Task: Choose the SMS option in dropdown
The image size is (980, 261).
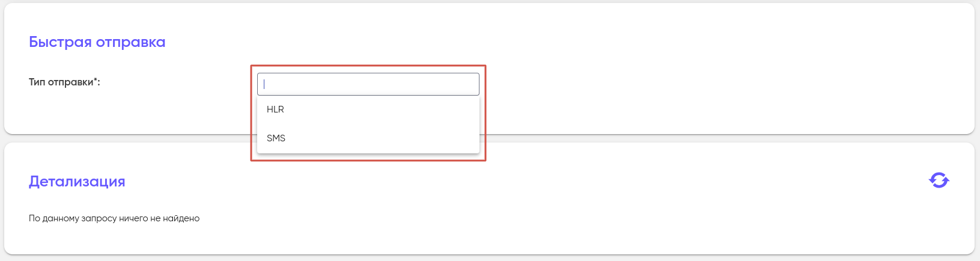Action: pos(276,138)
